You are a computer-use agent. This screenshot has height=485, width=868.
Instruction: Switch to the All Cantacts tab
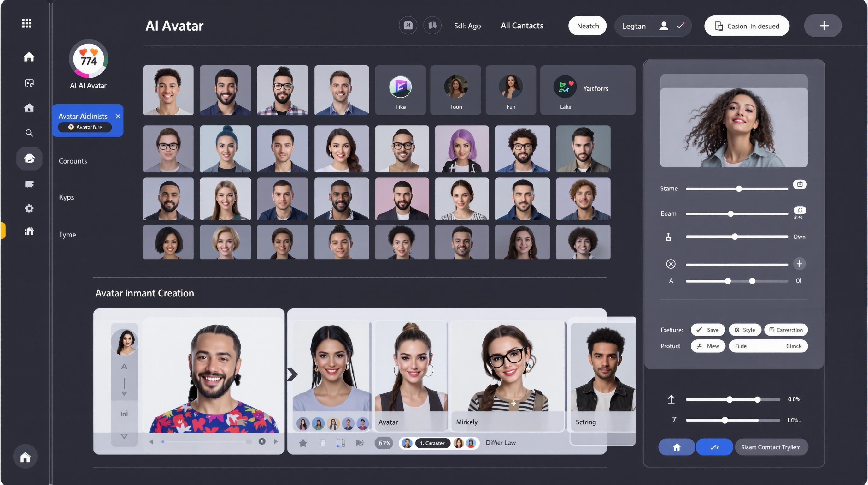[522, 25]
